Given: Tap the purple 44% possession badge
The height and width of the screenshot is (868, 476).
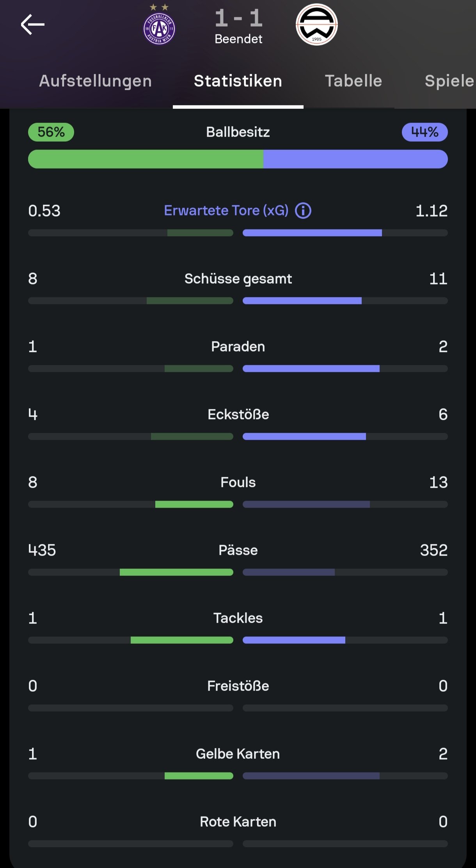Looking at the screenshot, I should click(425, 132).
